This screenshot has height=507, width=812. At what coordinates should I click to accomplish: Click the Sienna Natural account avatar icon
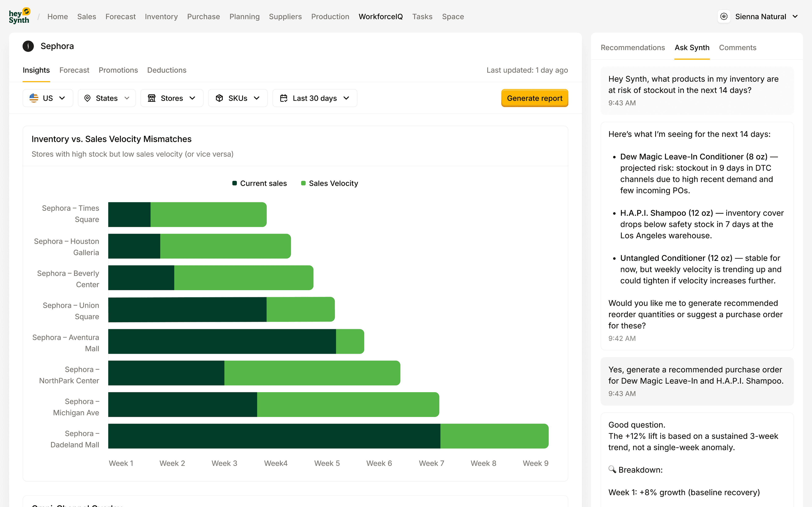point(724,16)
